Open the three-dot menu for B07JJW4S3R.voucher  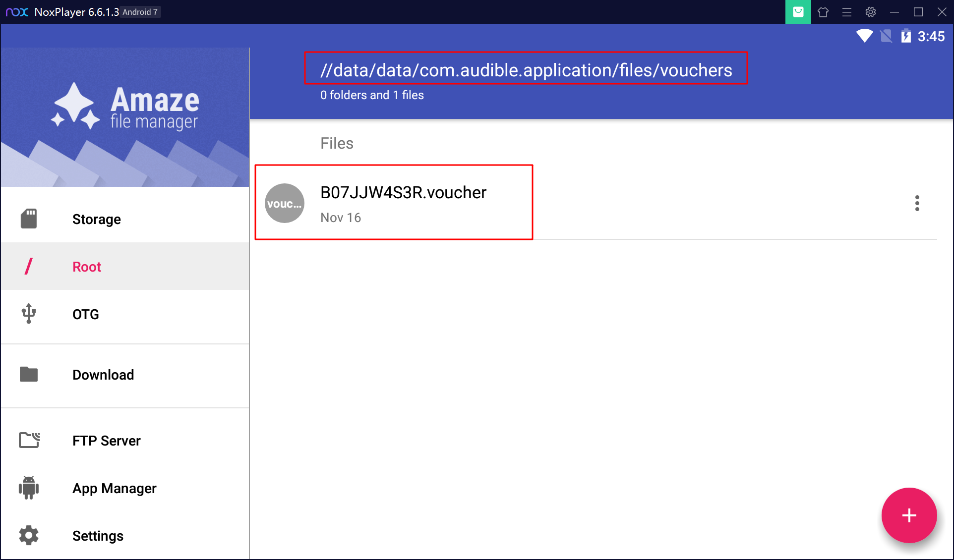pos(917,203)
